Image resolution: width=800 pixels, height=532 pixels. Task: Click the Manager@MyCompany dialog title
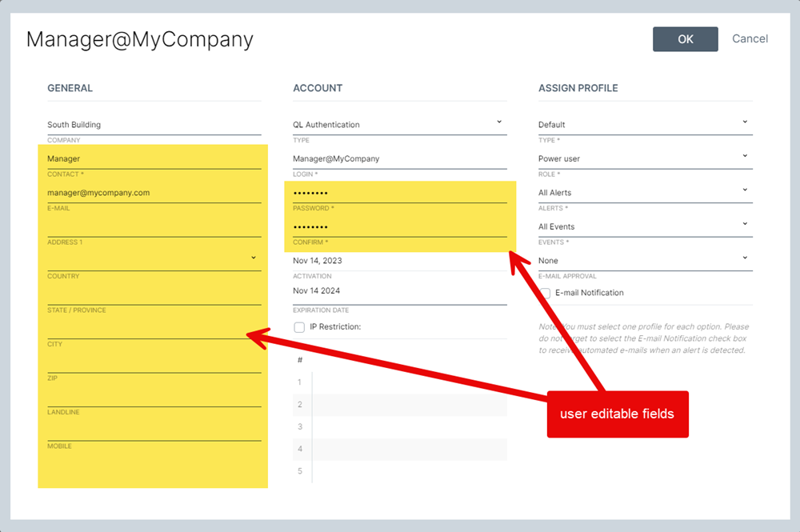[x=140, y=40]
